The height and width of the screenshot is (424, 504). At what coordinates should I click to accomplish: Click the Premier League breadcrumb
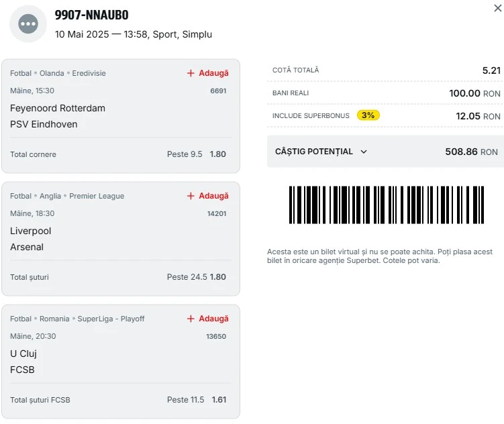coord(97,196)
